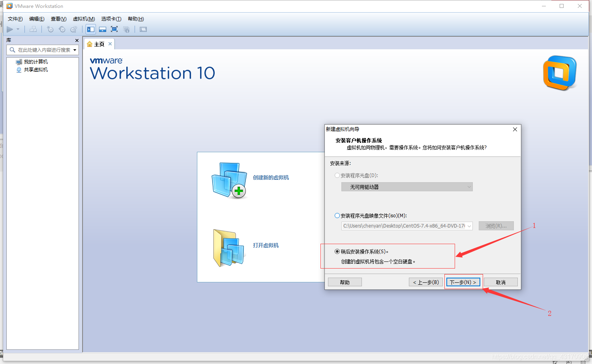Close the 主页 tab with its x
The width and height of the screenshot is (592, 364).
click(x=110, y=44)
